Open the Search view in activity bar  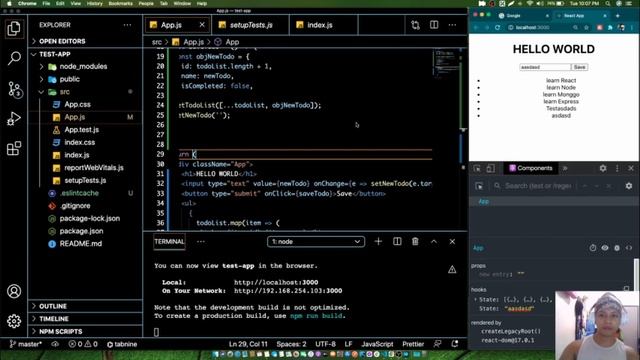[14, 58]
